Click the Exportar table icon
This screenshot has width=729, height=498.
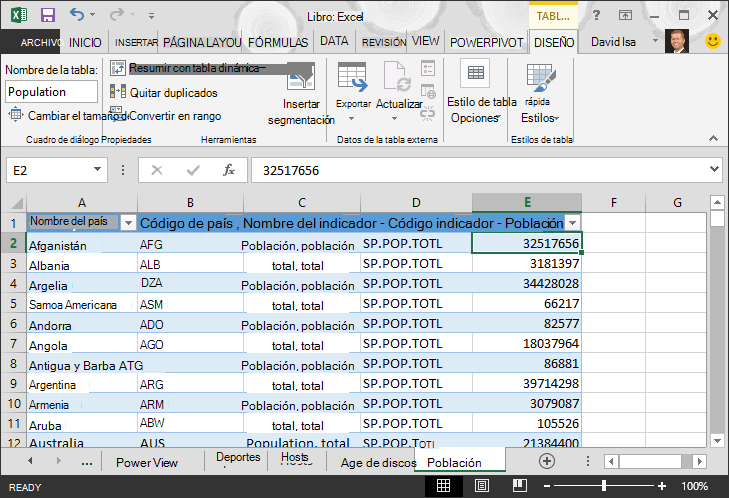click(x=352, y=78)
